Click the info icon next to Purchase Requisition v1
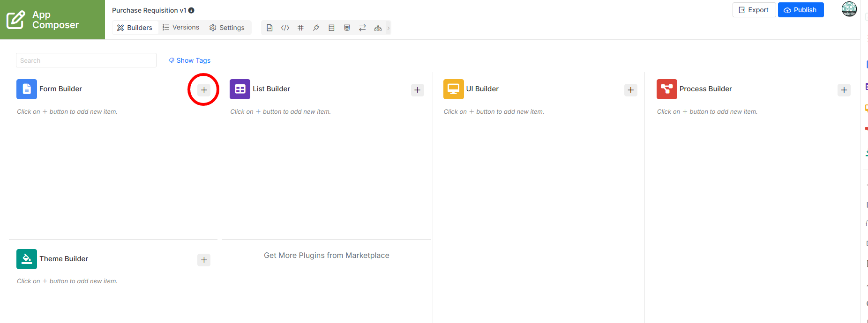This screenshot has height=323, width=868. tap(191, 10)
